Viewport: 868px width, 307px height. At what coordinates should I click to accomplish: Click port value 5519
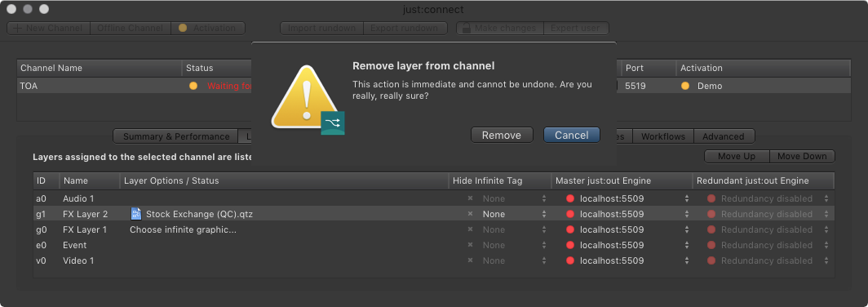pyautogui.click(x=635, y=86)
